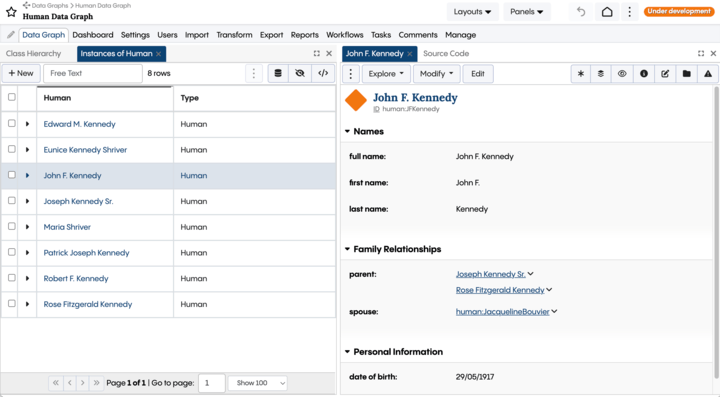This screenshot has width=720, height=397.
Task: Click the asterisk icon in form toolbar
Action: (x=581, y=73)
